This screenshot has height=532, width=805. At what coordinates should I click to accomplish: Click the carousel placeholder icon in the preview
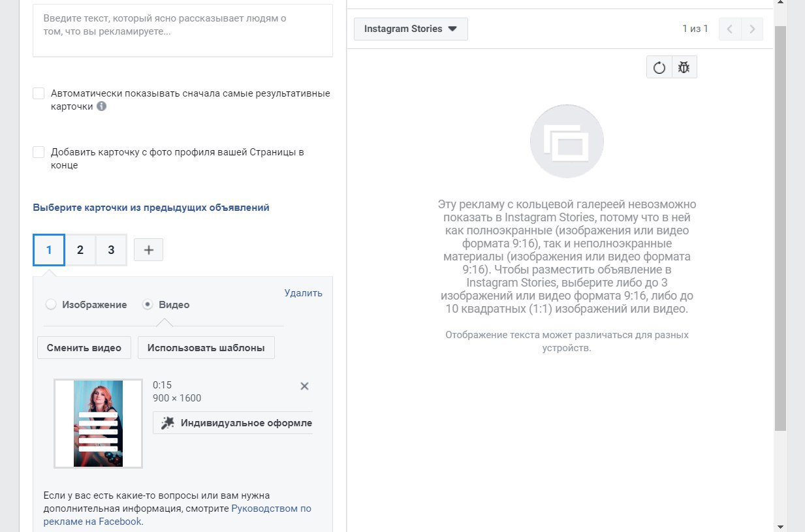pos(567,142)
